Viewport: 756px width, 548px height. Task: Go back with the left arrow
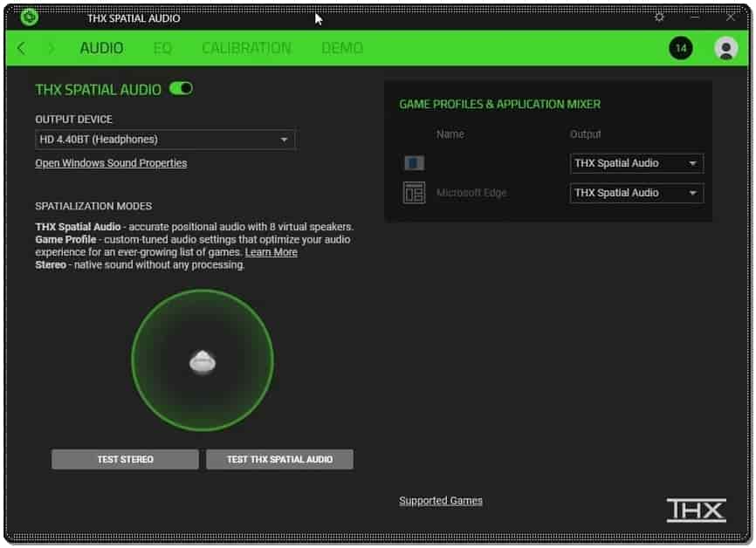click(21, 48)
